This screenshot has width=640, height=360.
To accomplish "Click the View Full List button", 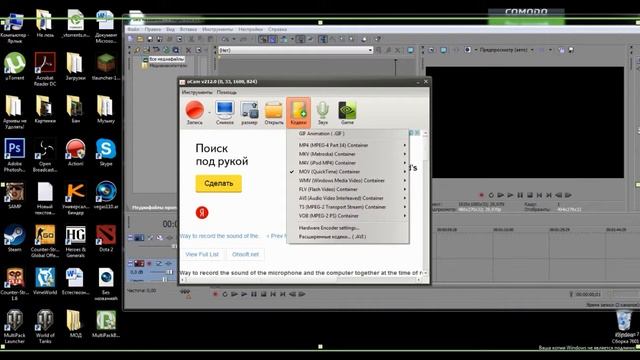I will pos(202,254).
